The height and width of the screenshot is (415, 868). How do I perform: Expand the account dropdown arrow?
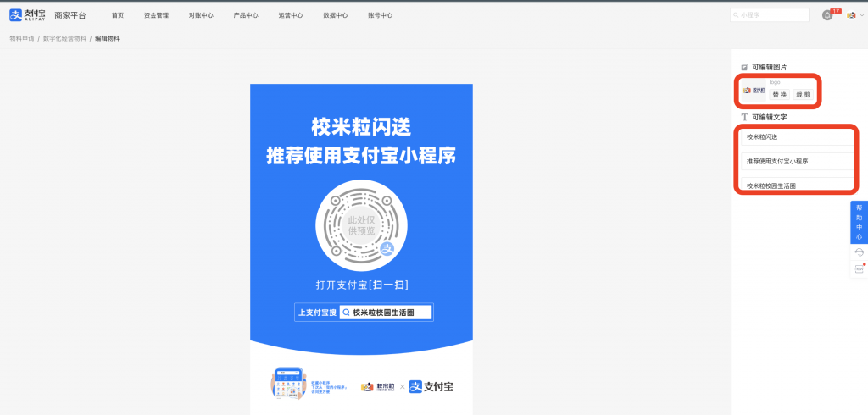pyautogui.click(x=861, y=15)
